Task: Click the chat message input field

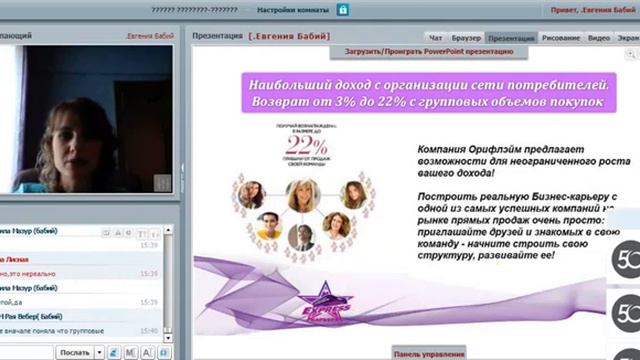Action: coord(27,352)
